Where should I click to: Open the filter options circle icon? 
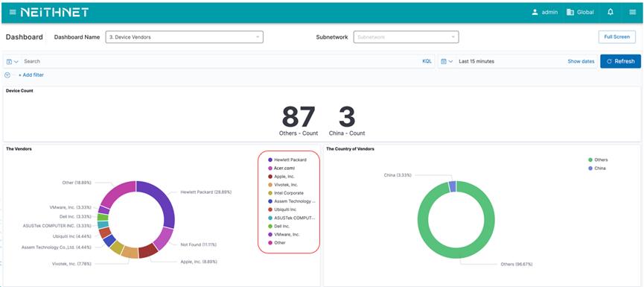click(x=7, y=75)
